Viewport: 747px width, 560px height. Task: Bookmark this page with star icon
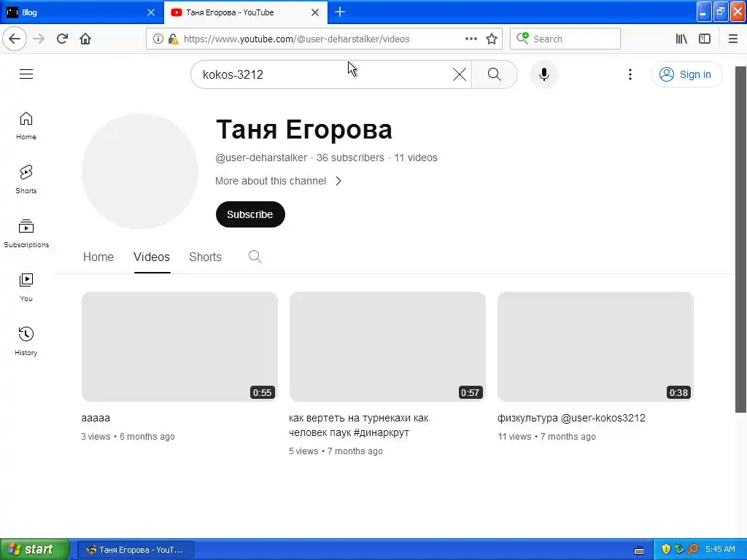click(x=492, y=39)
